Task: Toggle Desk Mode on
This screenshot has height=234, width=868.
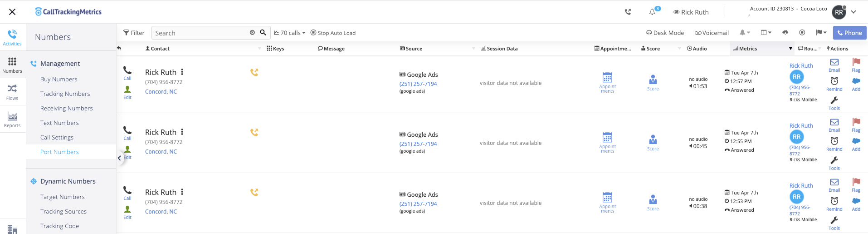Action: click(665, 33)
